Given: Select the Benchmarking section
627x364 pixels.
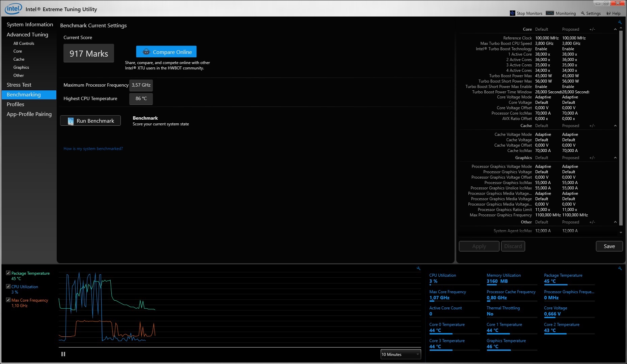Looking at the screenshot, I should 29,95.
